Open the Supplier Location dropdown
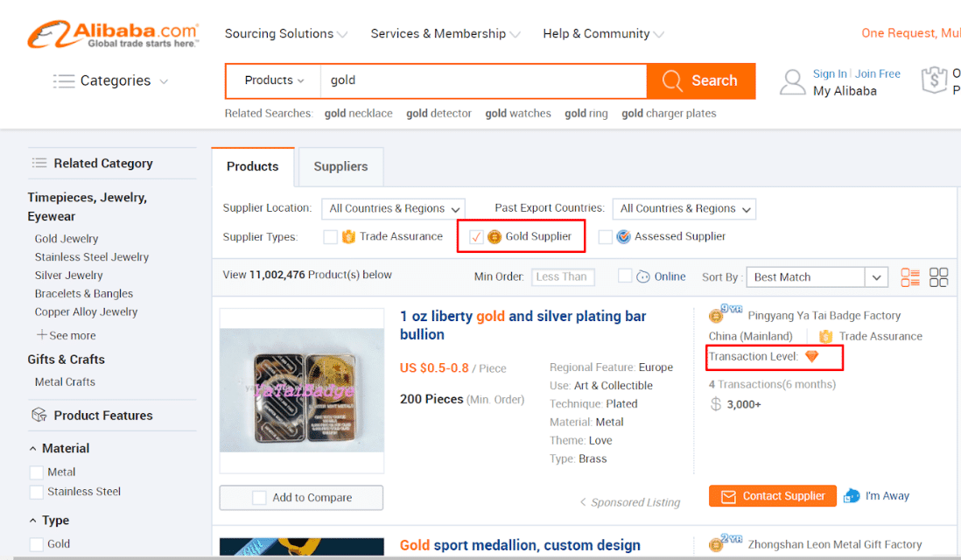The width and height of the screenshot is (961, 560). click(394, 208)
